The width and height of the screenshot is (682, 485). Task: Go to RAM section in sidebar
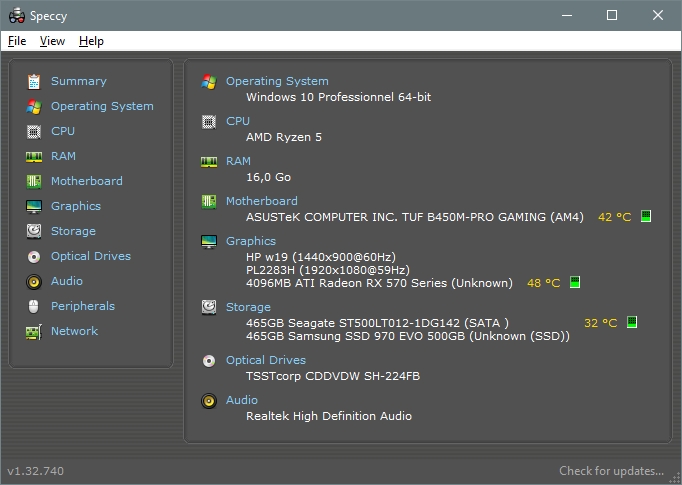[x=63, y=156]
